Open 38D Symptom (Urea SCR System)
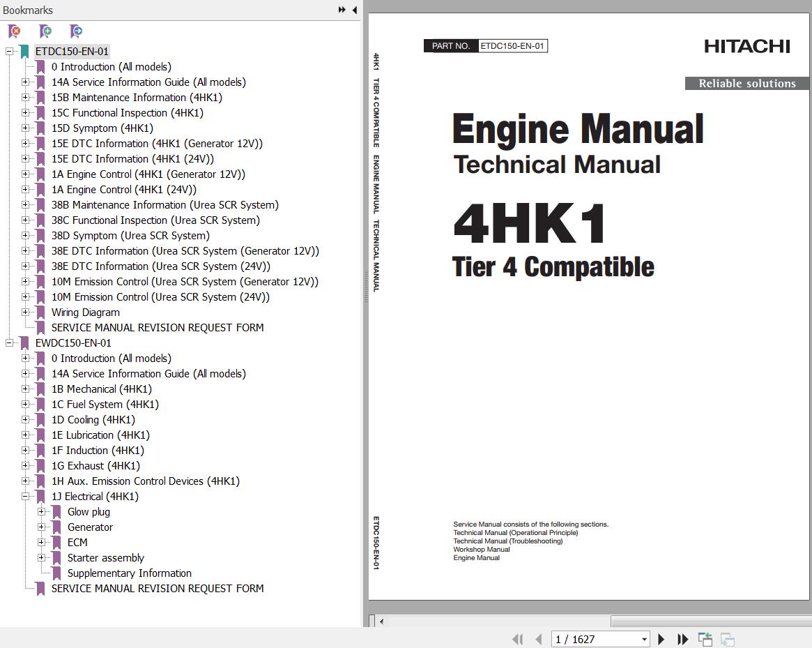The width and height of the screenshot is (812, 648). click(130, 235)
